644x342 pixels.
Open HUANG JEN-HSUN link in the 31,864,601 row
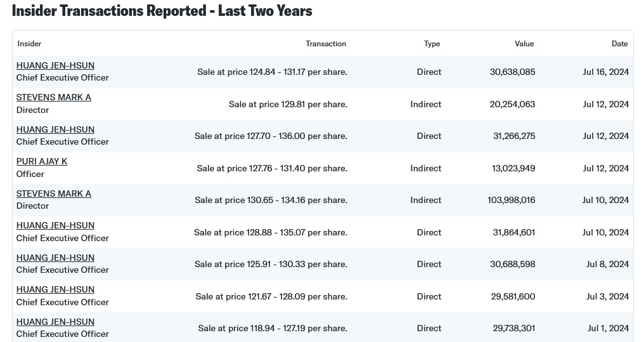[x=55, y=225]
